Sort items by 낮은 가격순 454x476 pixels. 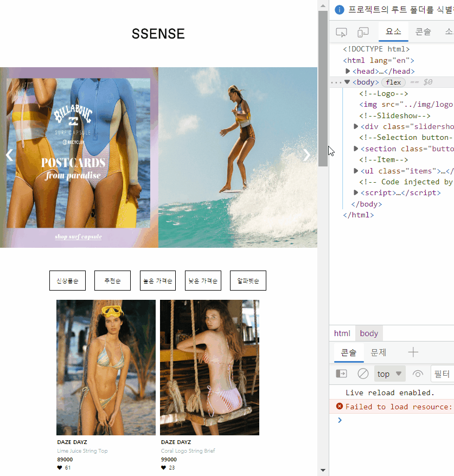203,280
